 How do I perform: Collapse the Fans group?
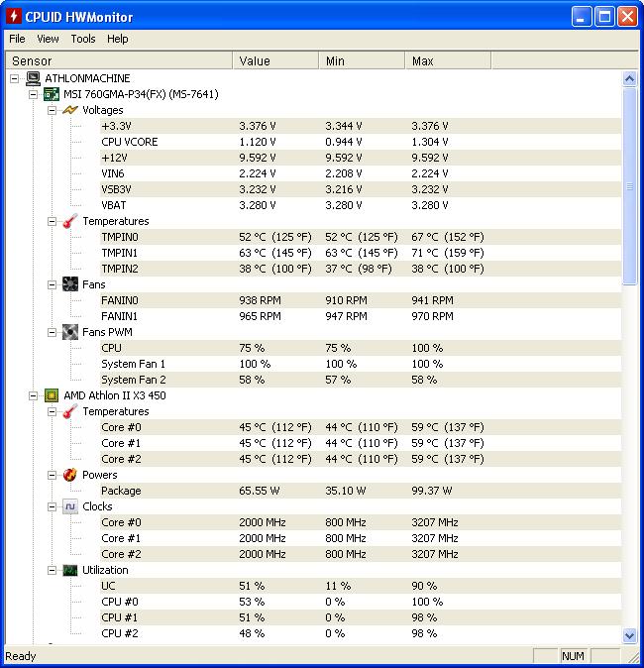pos(52,284)
